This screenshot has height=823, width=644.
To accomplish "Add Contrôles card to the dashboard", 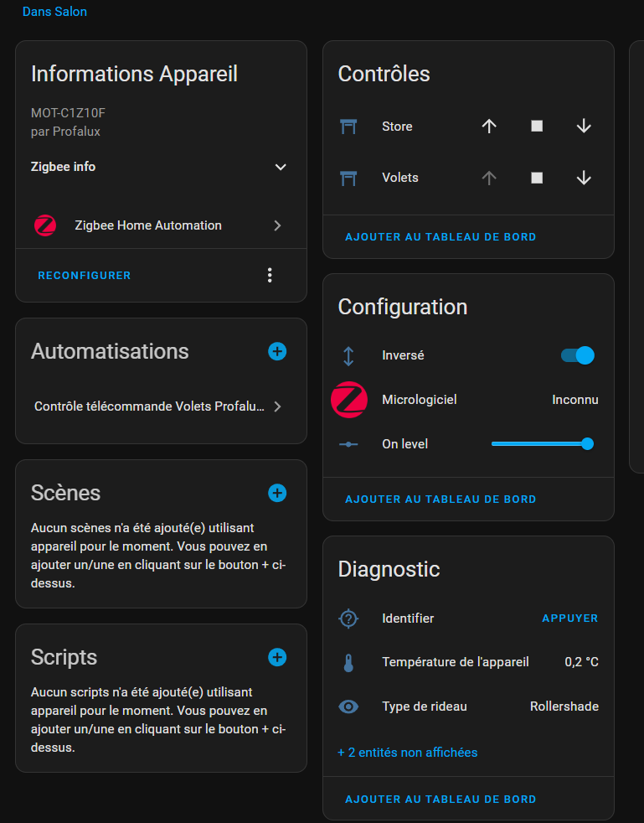I will (440, 237).
